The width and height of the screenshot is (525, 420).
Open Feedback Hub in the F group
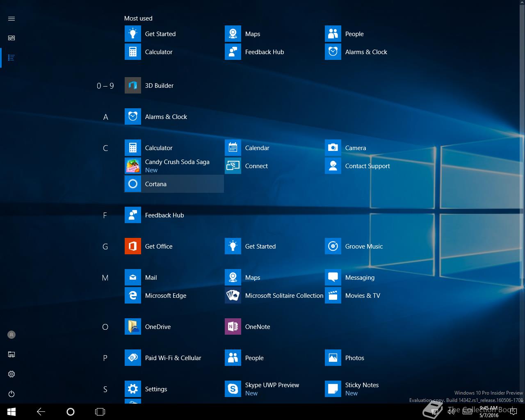coord(174,215)
